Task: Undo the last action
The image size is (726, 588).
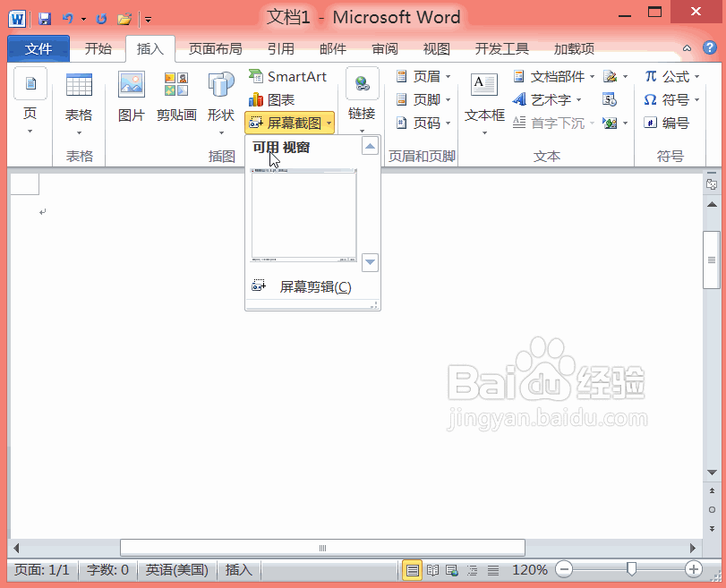Action: 69,19
